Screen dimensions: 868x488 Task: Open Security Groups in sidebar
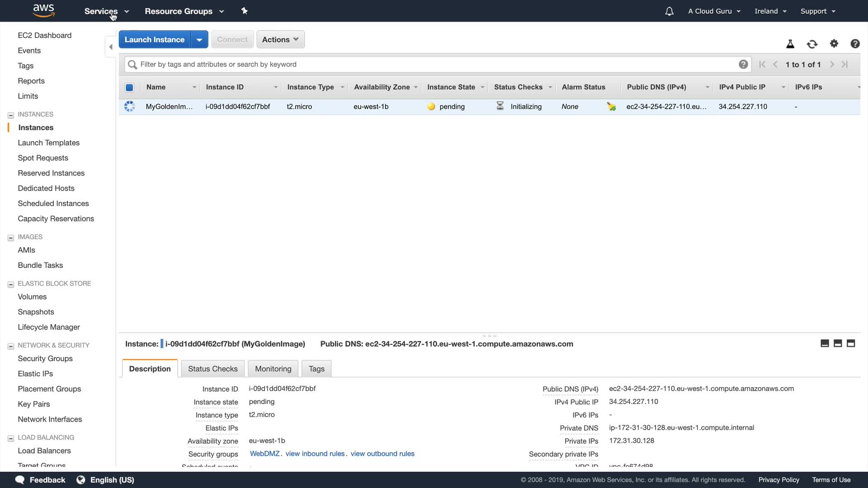(x=45, y=358)
